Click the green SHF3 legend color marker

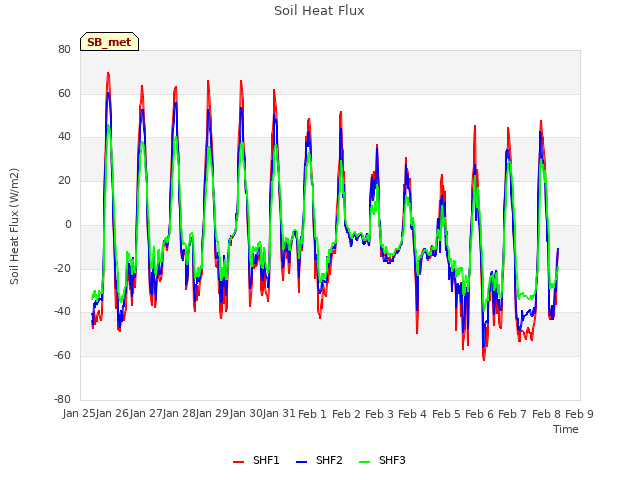pos(364,462)
